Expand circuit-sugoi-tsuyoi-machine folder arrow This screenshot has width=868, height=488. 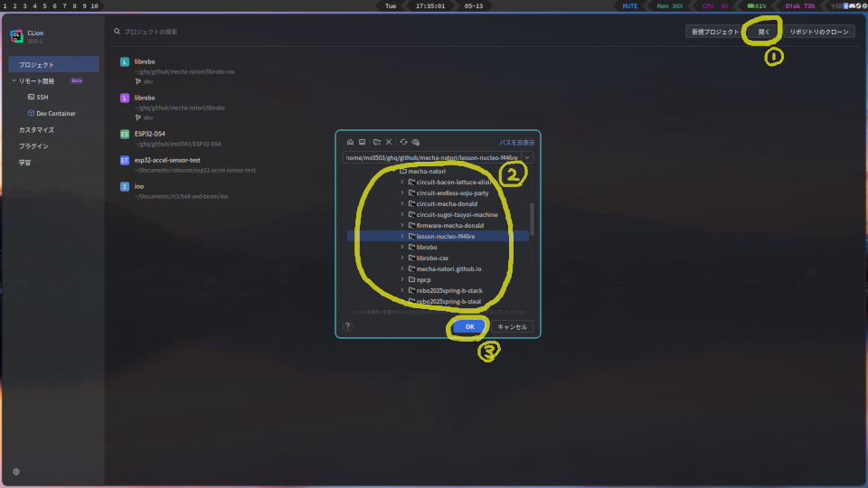point(402,215)
